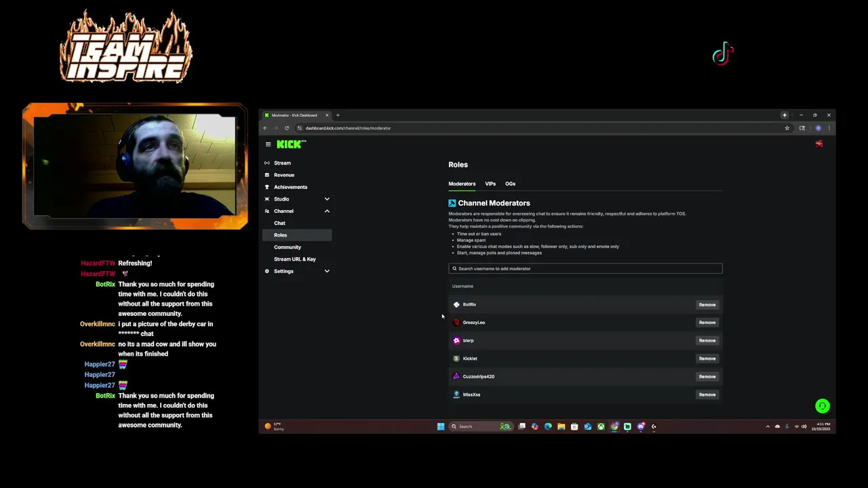The width and height of the screenshot is (868, 488).
Task: Open the Windows Start menu
Action: pyautogui.click(x=441, y=426)
